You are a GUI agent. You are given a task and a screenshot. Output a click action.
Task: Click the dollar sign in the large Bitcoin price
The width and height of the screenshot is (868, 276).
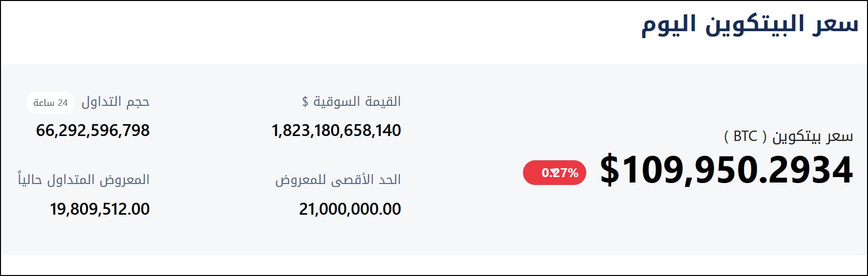609,170
